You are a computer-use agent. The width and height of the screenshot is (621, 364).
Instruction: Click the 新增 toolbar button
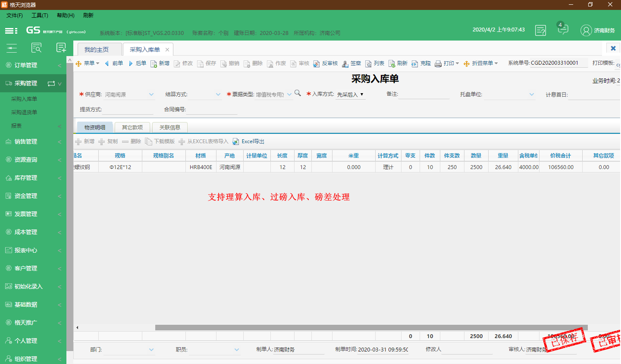[x=160, y=63]
